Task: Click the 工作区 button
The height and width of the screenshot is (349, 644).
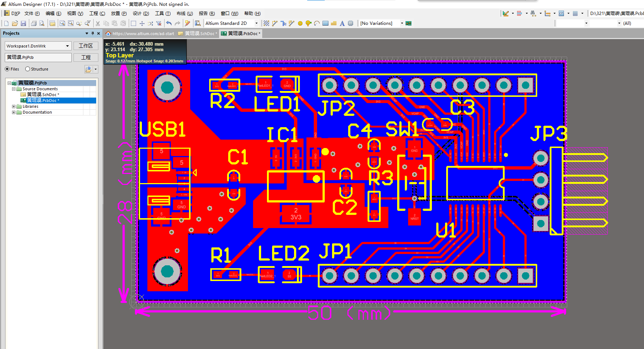Action: 86,46
